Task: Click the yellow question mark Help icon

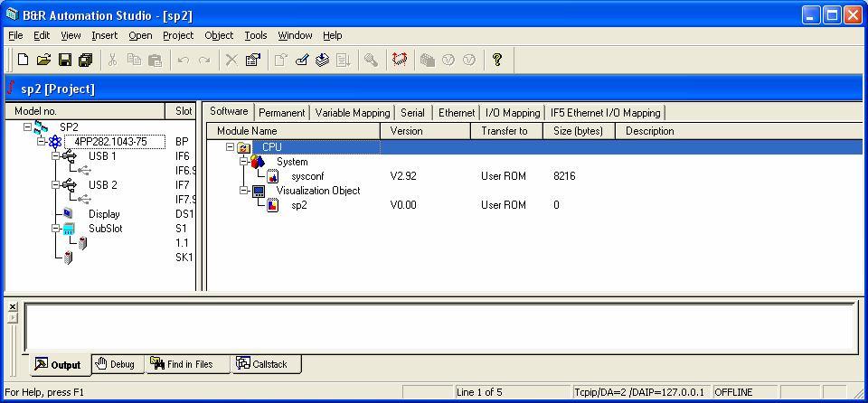Action: (x=497, y=60)
